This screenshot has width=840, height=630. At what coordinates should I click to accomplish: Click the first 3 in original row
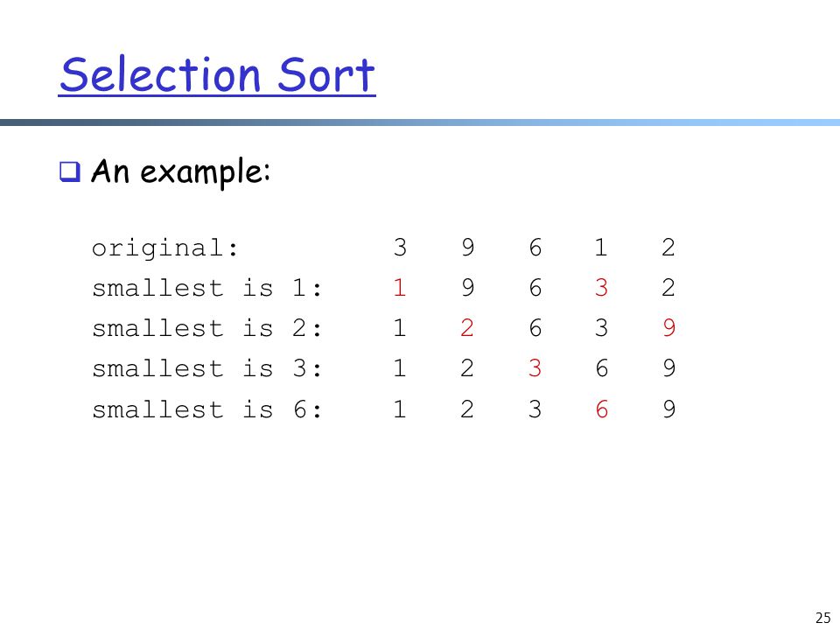(x=400, y=248)
